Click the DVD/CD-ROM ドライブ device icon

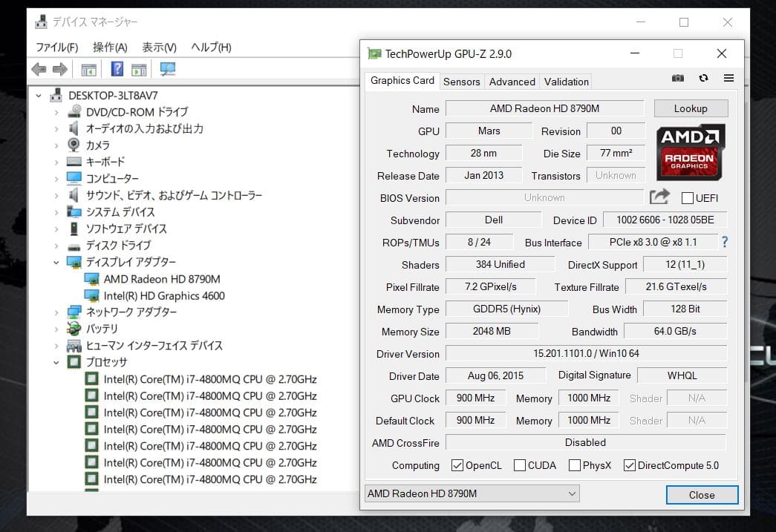(74, 112)
